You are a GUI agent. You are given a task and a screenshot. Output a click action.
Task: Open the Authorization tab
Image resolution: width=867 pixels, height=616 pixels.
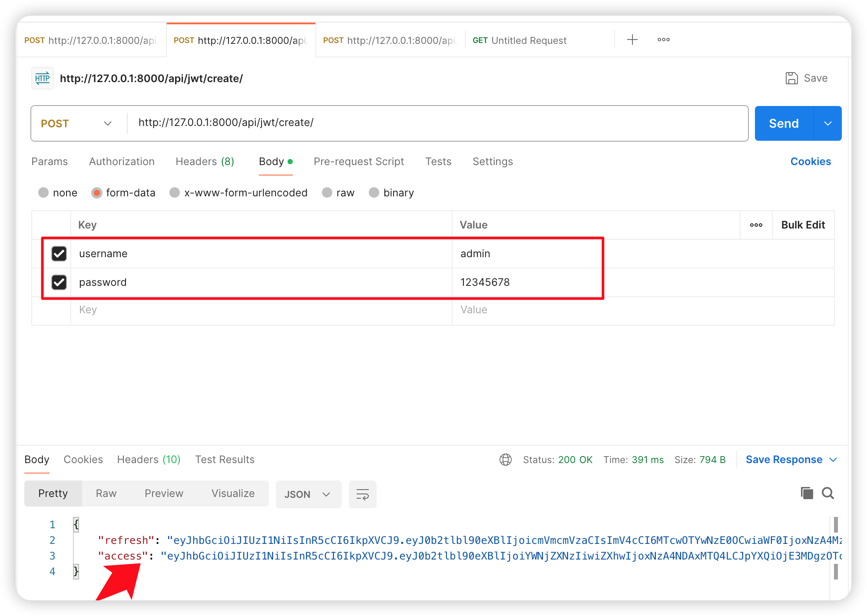122,162
